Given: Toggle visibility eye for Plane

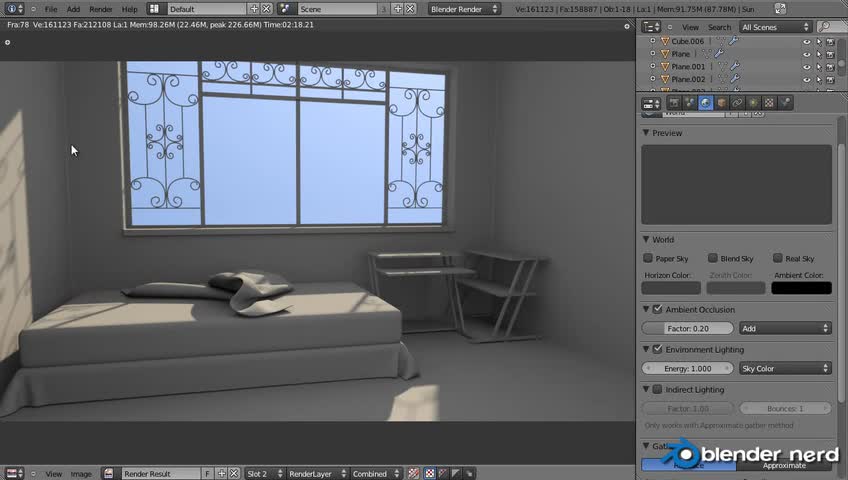Looking at the screenshot, I should (807, 54).
